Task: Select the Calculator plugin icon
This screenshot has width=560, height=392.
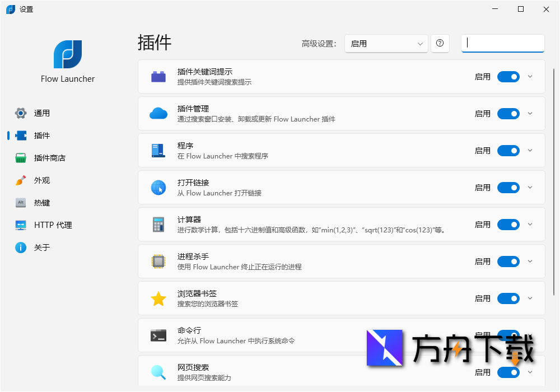Action: tap(158, 224)
